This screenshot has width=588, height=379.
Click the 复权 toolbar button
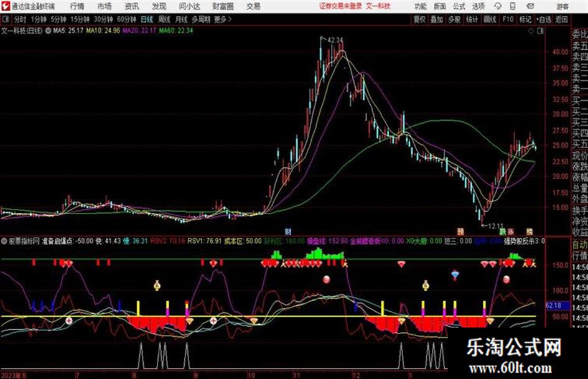point(419,19)
